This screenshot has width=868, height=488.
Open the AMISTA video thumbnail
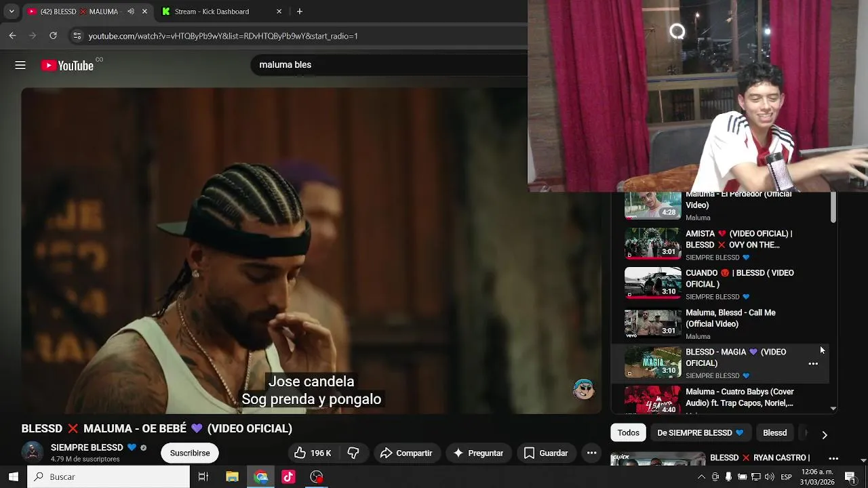652,244
